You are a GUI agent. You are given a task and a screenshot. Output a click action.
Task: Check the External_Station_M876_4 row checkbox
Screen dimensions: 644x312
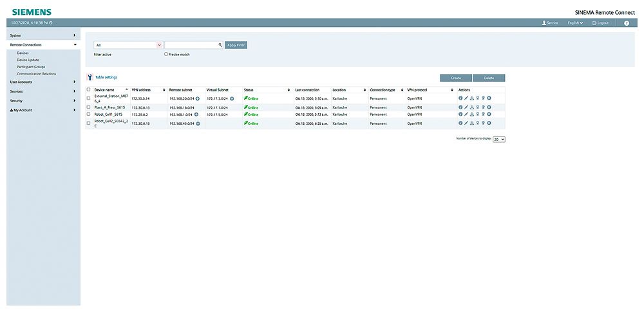88,98
